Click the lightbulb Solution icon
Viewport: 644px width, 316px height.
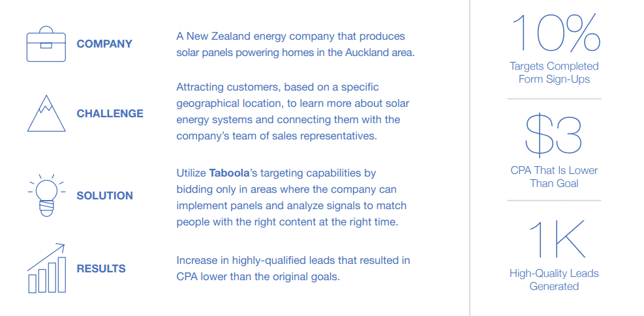(46, 195)
